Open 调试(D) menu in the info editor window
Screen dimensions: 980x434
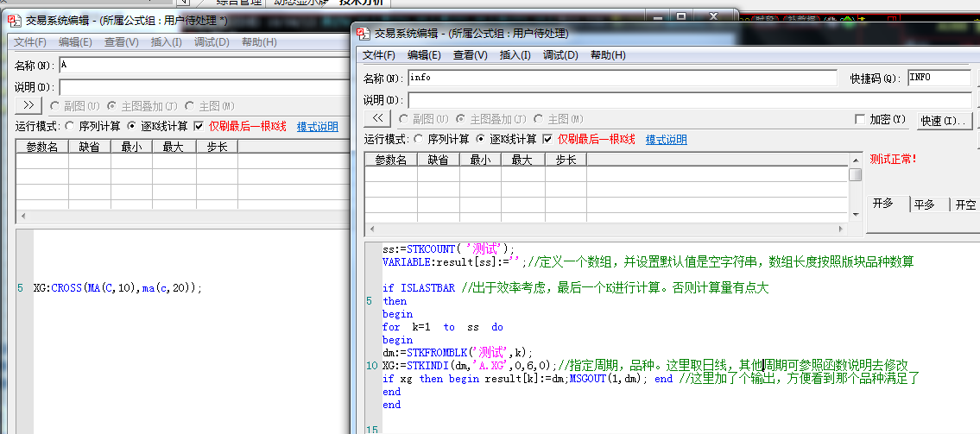560,55
